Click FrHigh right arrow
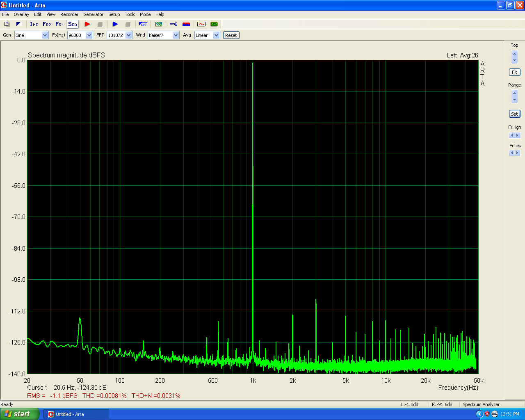 point(518,135)
